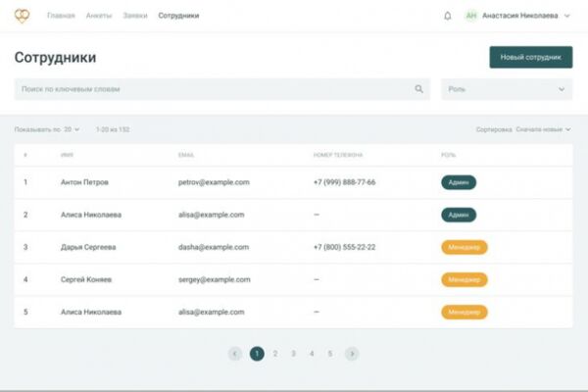This screenshot has width=588, height=392.
Task: Go to page 3
Action: pos(294,354)
